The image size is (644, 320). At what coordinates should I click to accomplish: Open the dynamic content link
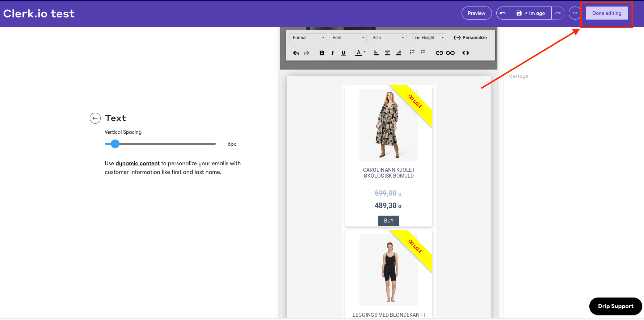138,163
